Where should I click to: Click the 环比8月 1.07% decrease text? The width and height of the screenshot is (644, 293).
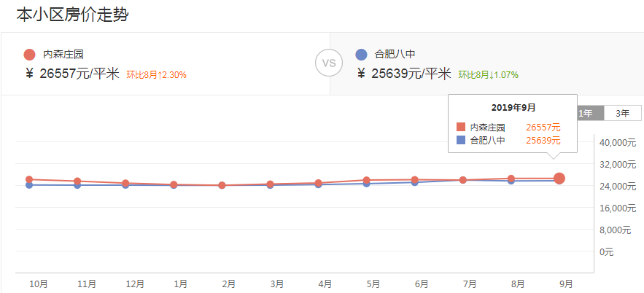pos(488,74)
